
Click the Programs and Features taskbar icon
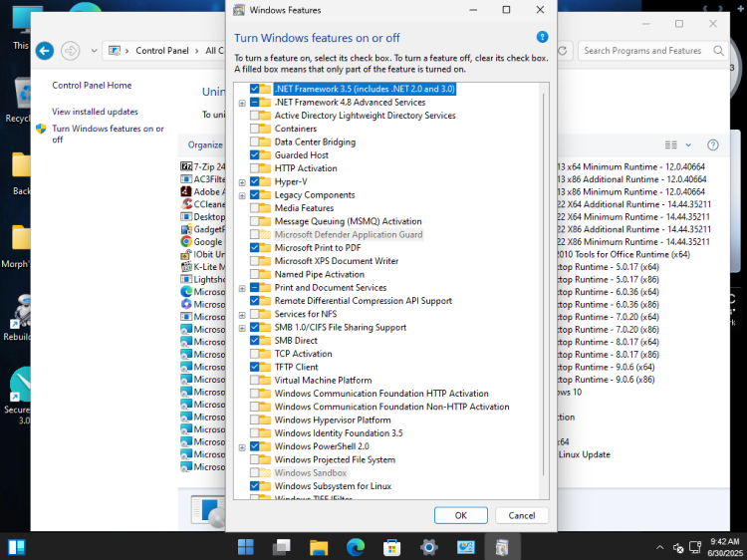coord(502,547)
